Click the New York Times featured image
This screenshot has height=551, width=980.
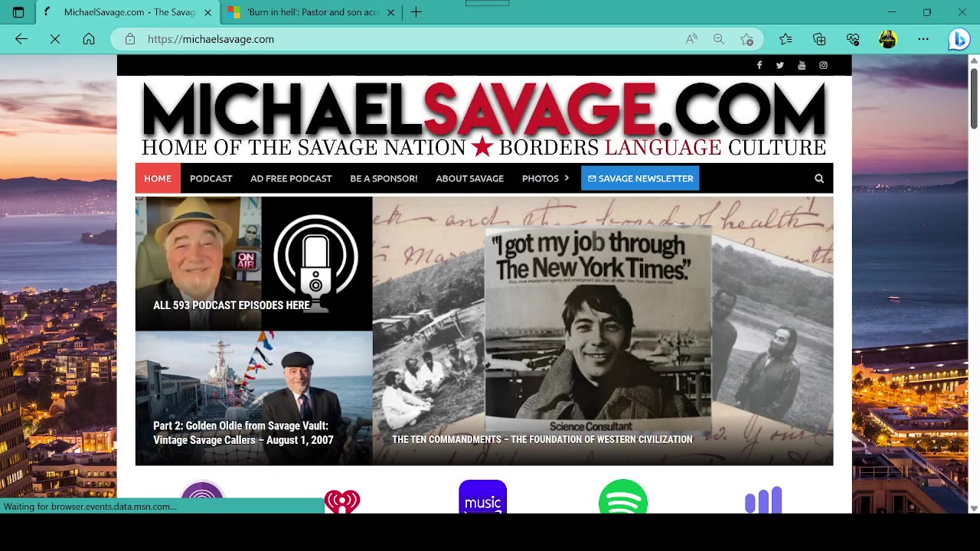(x=603, y=331)
